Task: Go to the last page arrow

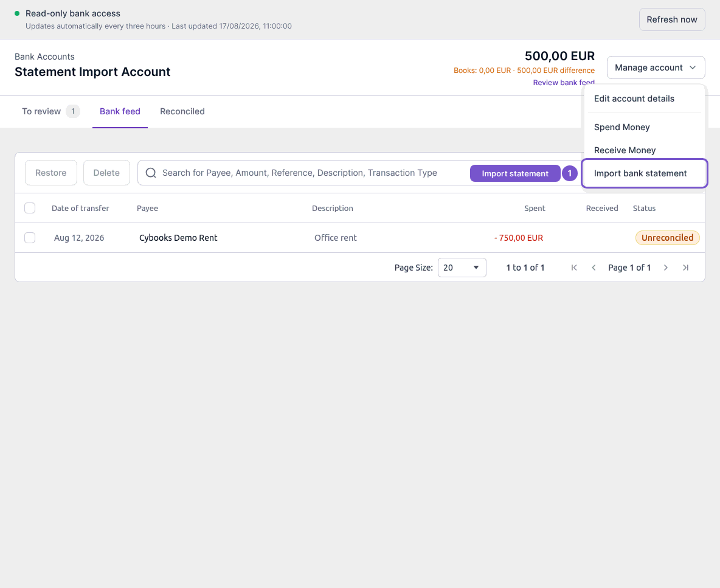Action: [685, 268]
